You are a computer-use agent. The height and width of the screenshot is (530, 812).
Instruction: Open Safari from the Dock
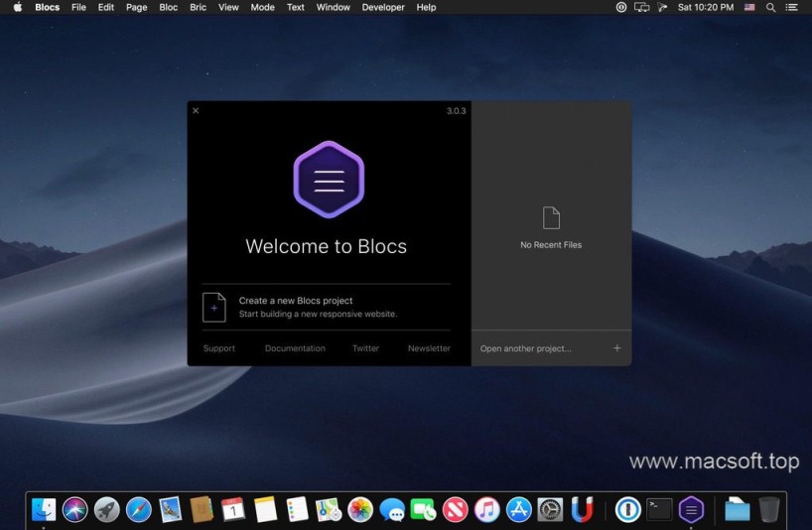139,510
